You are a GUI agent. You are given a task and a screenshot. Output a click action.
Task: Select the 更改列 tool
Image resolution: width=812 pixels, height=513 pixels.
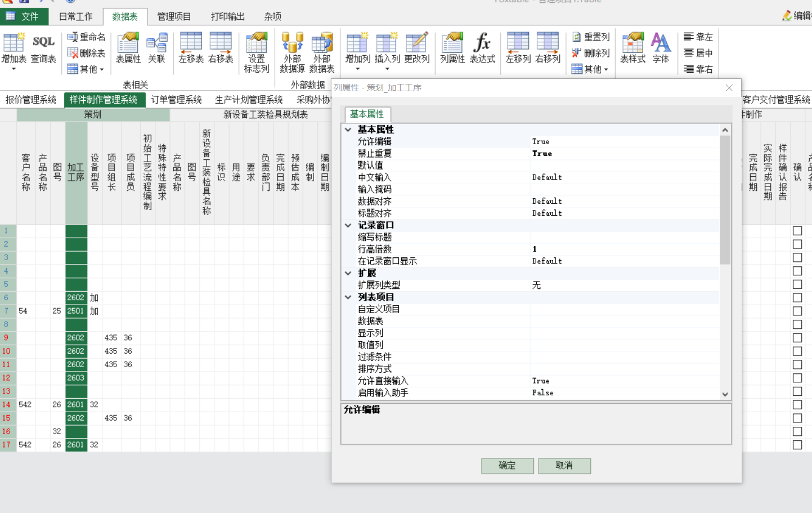pos(416,48)
